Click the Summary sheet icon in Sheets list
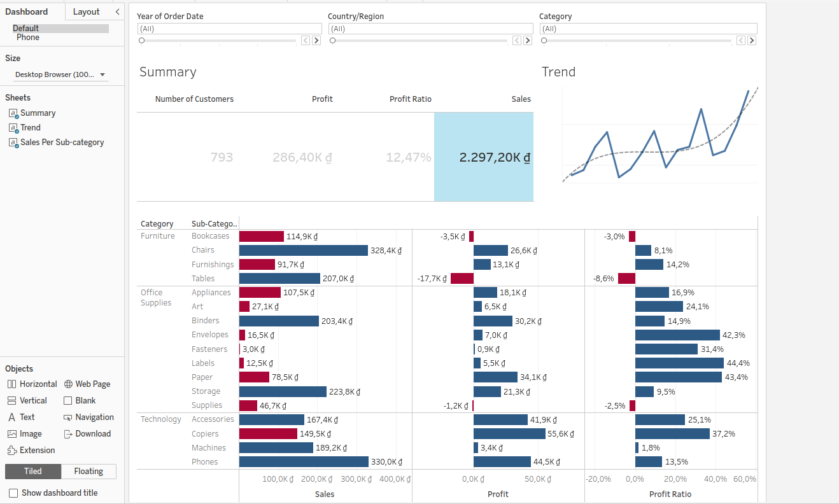Screen dimensions: 839x504 pos(13,113)
